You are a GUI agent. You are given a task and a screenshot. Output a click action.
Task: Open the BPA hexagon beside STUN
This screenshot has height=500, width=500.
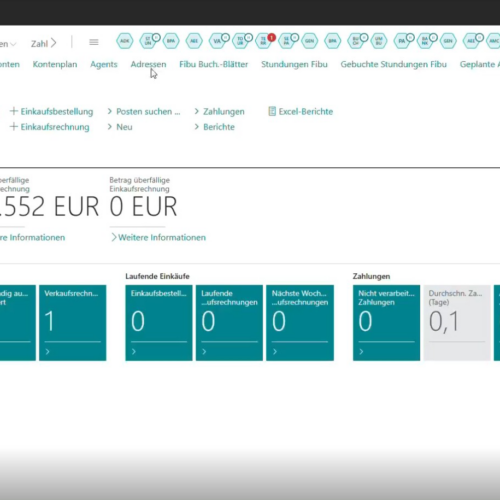171,41
